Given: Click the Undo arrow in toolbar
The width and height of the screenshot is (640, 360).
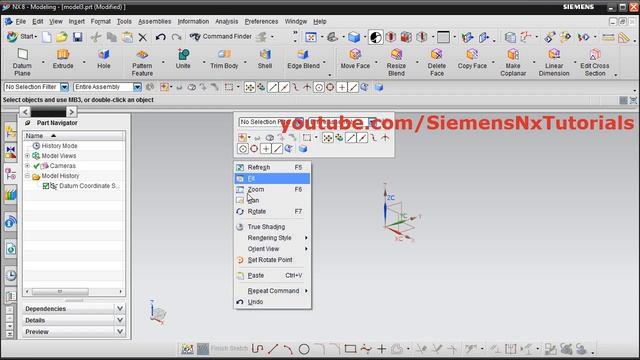Looking at the screenshot, I should click(x=160, y=37).
